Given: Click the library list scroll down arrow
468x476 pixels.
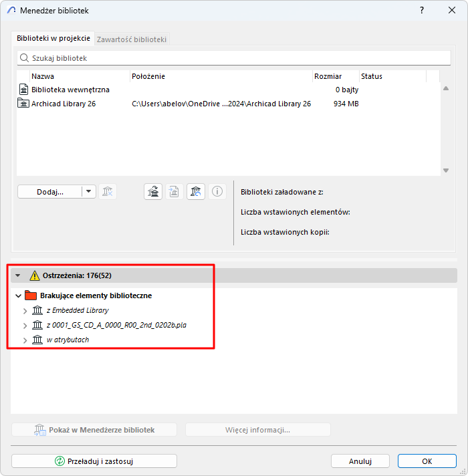Looking at the screenshot, I should tap(446, 170).
